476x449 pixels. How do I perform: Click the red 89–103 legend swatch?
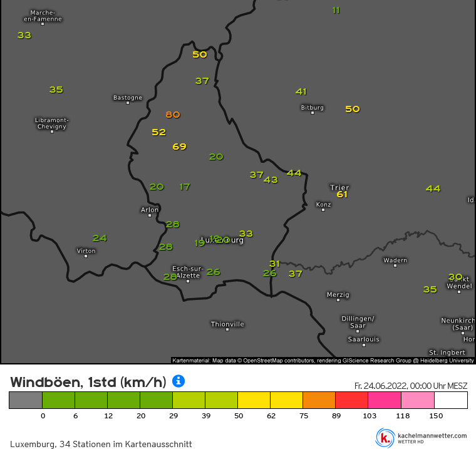coord(351,400)
